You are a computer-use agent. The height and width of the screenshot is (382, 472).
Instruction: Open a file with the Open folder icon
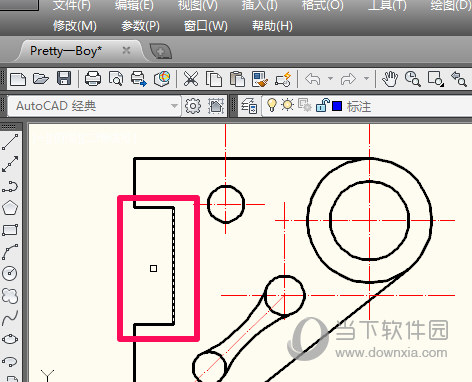click(41, 79)
